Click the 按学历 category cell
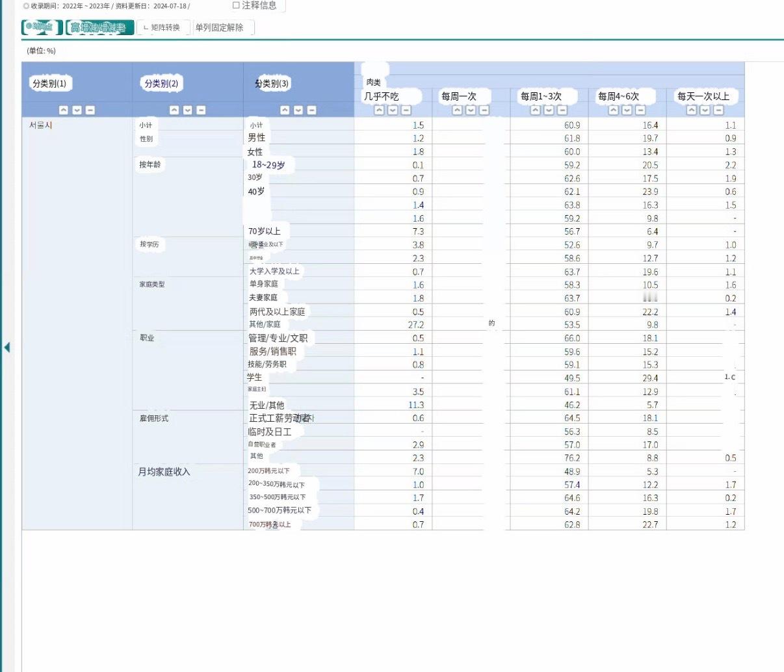The image size is (784, 672). click(x=149, y=244)
